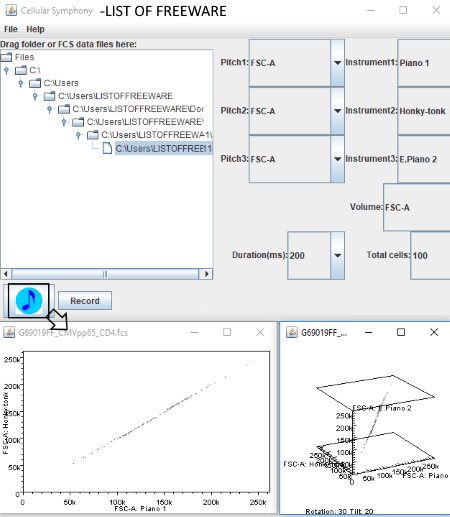Image resolution: width=450 pixels, height=517 pixels.
Task: Click the Rotation: 30 Tilt: 20 text
Action: 339,511
